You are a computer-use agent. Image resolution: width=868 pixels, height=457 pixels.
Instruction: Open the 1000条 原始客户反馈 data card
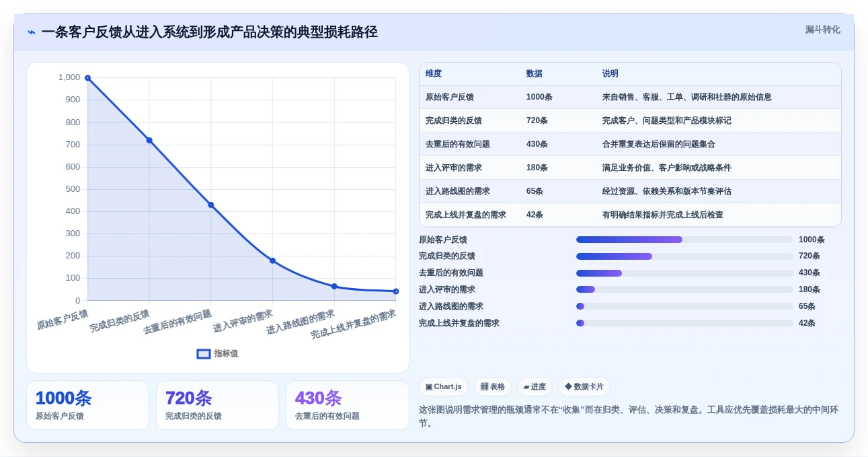click(x=87, y=405)
